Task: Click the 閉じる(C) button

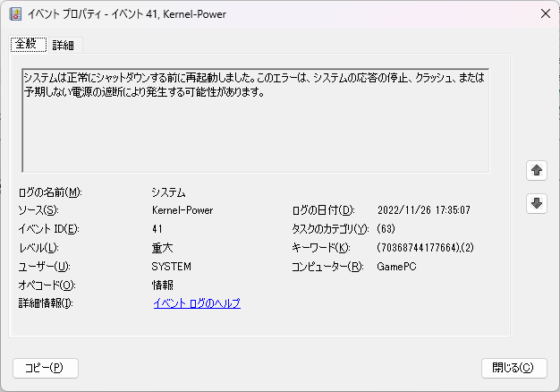Action: (513, 368)
